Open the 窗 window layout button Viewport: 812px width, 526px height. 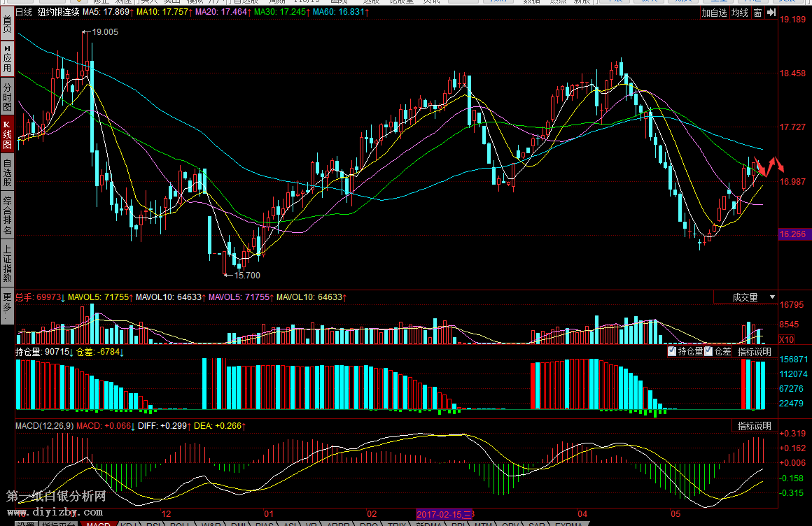(x=757, y=13)
